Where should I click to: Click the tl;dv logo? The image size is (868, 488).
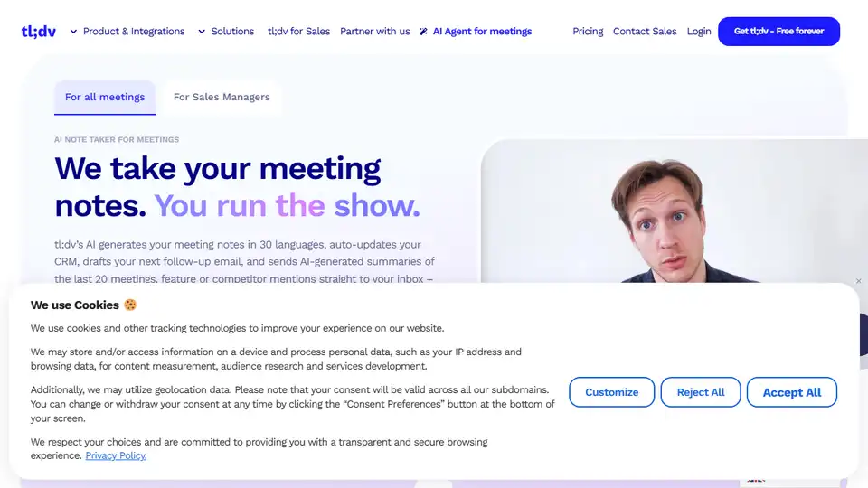tap(38, 32)
